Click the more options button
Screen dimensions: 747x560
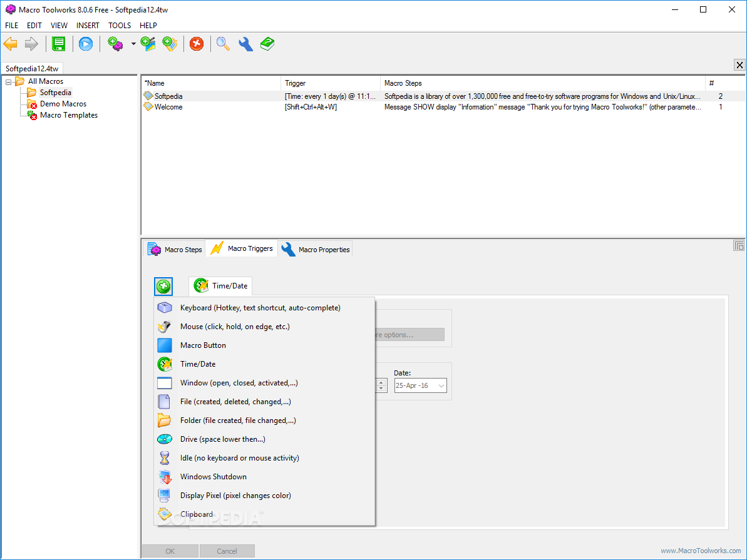click(410, 334)
